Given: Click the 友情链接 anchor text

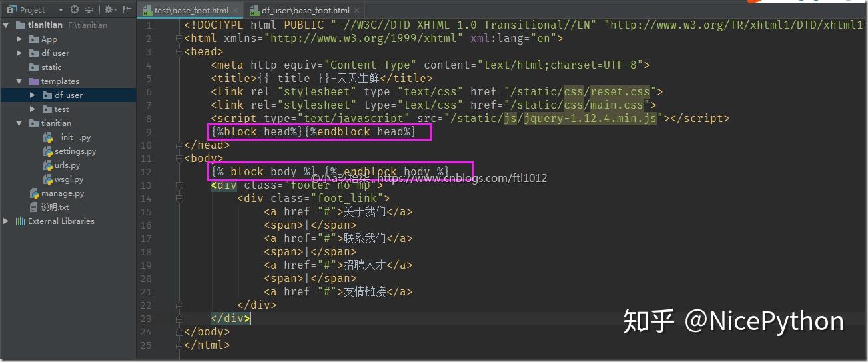Looking at the screenshot, I should [365, 292].
